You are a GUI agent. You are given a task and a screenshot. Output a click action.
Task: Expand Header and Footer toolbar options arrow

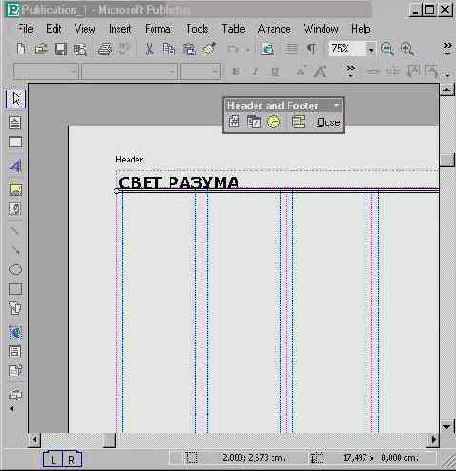pos(337,106)
